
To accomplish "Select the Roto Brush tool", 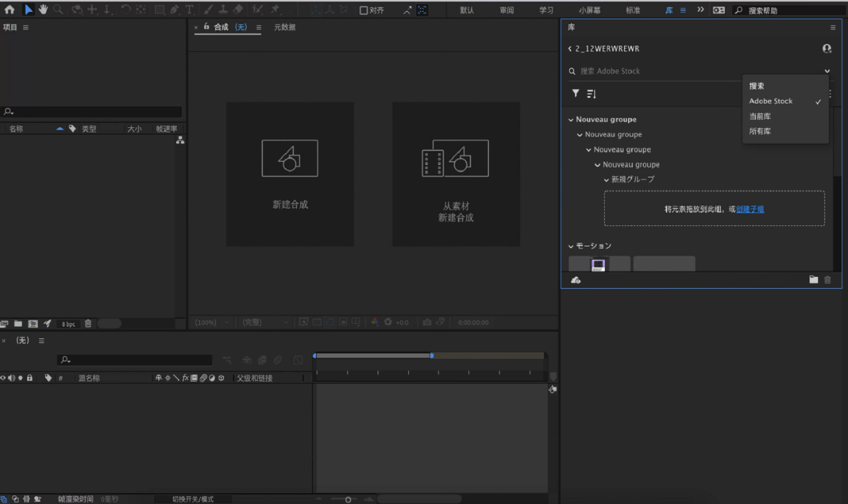I will (x=257, y=10).
